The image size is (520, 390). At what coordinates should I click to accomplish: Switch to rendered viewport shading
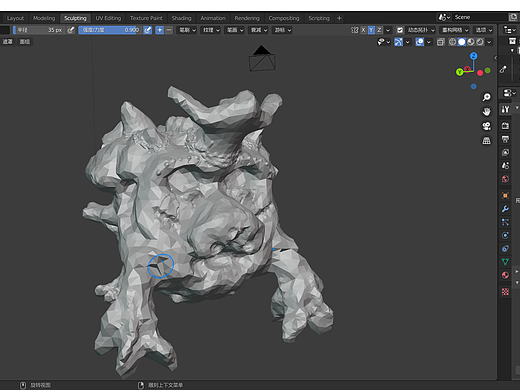coord(480,42)
